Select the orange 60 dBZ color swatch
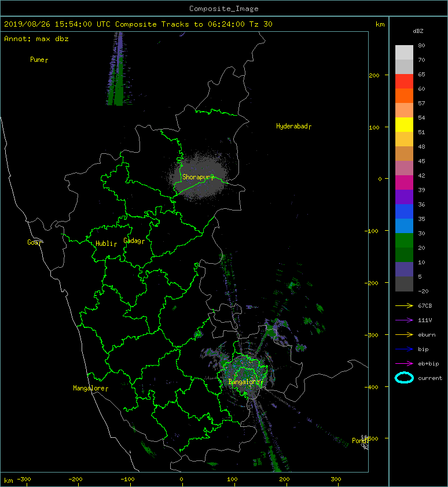The width and height of the screenshot is (448, 487). 404,96
